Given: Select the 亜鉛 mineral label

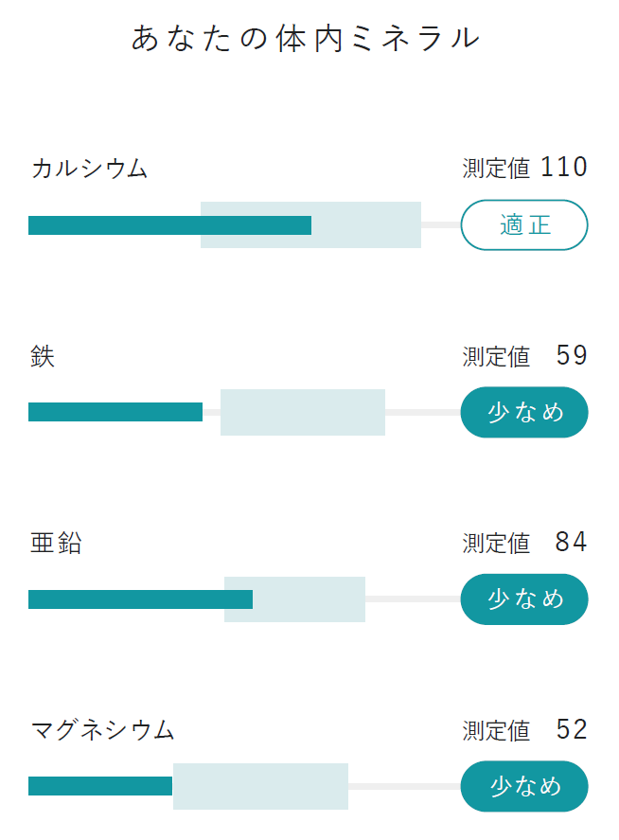Looking at the screenshot, I should pyautogui.click(x=56, y=544).
